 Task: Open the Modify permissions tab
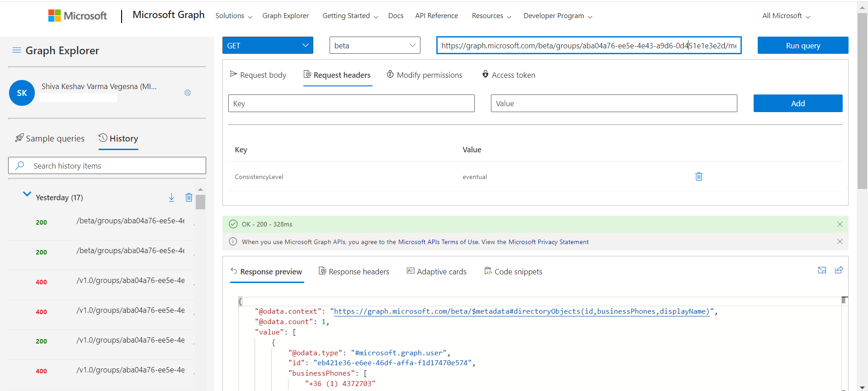[425, 75]
